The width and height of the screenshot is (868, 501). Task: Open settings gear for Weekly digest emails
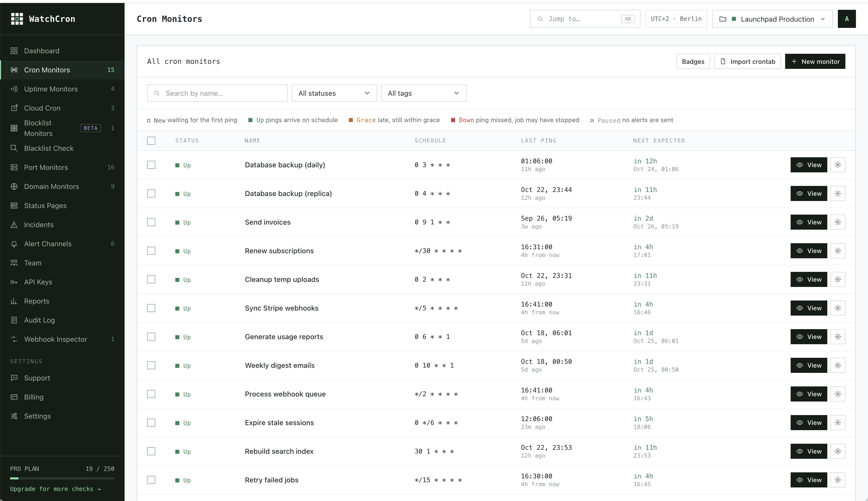(838, 365)
